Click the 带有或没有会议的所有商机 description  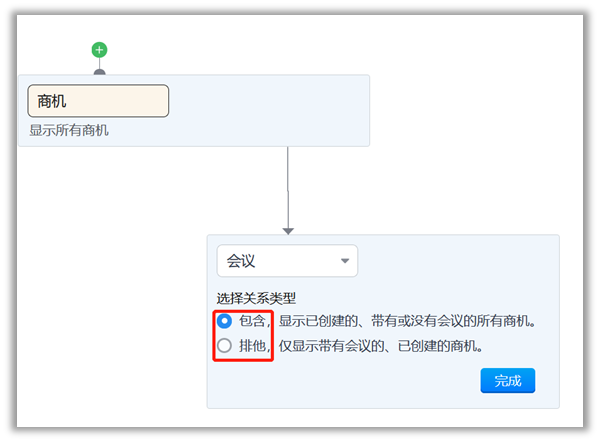[x=408, y=321]
